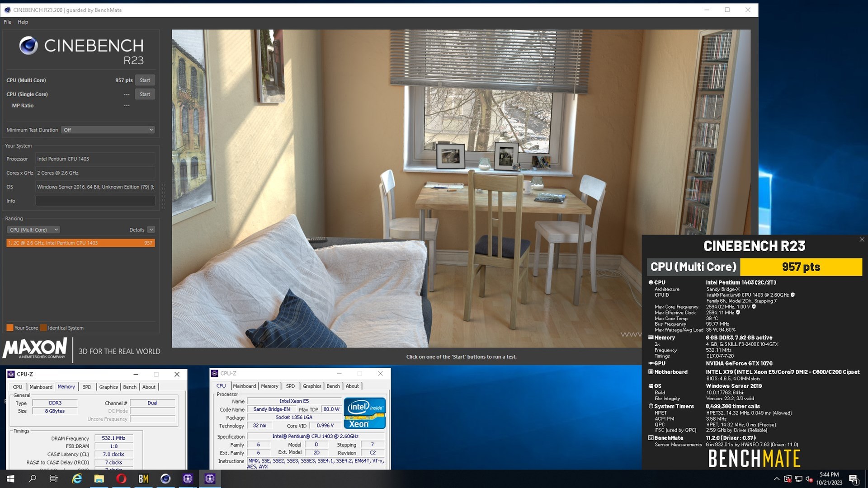Open SPD tab in CPU-Z processor window
This screenshot has width=868, height=488.
point(290,386)
